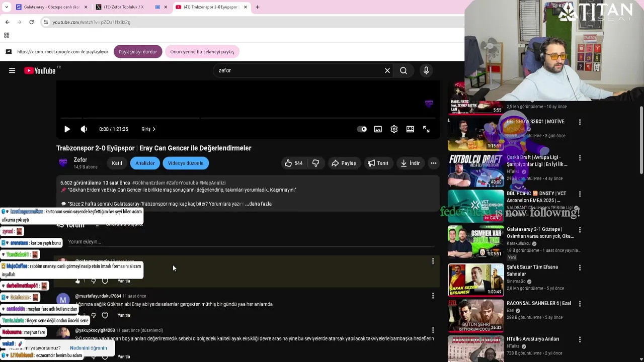Click Videoyu düzenle button
The width and height of the screenshot is (644, 362).
click(186, 163)
